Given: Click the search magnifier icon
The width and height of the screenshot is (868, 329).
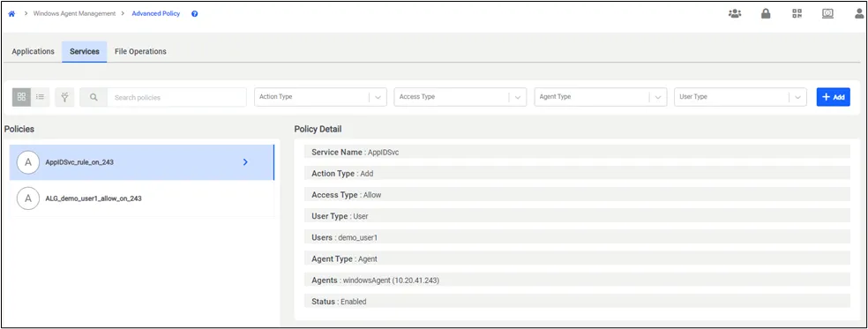Looking at the screenshot, I should 94,97.
